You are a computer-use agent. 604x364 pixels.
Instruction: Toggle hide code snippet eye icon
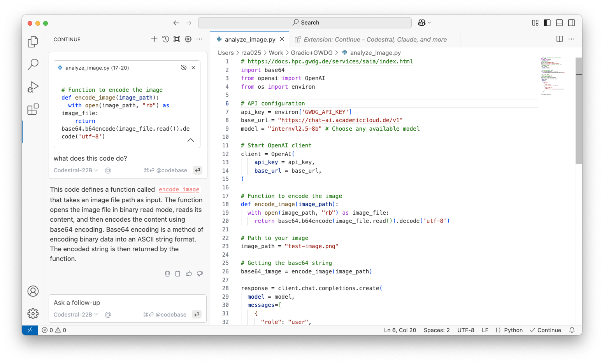click(x=183, y=67)
